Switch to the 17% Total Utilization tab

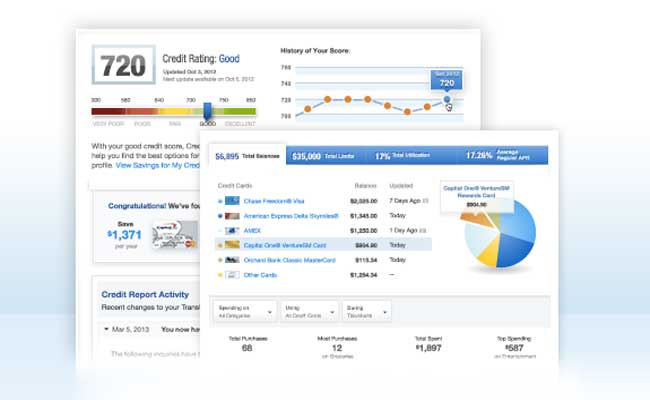(x=402, y=156)
